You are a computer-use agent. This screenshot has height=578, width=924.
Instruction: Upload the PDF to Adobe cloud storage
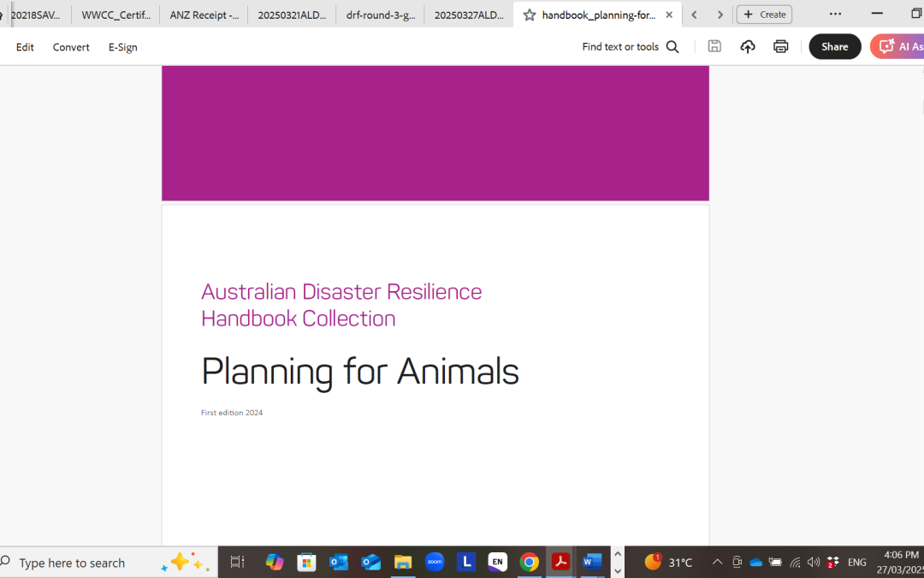pos(747,46)
